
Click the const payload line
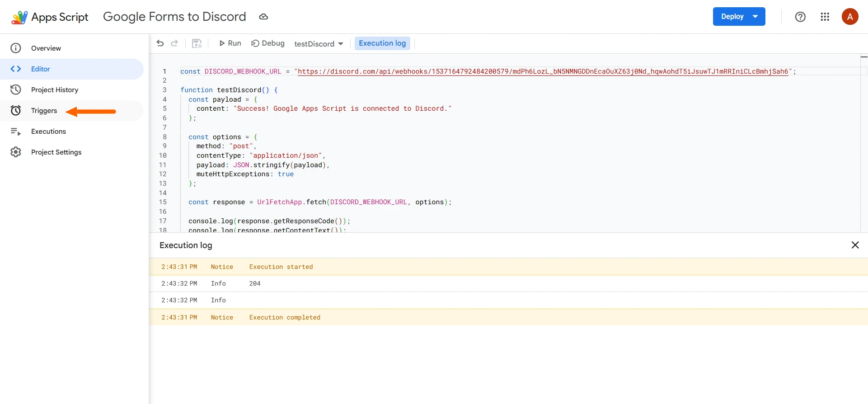223,99
